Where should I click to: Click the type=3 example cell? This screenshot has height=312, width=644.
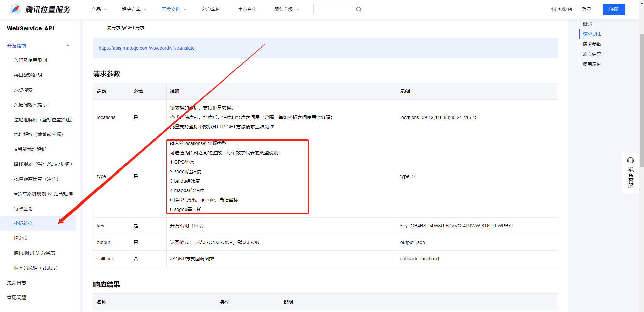pos(477,176)
